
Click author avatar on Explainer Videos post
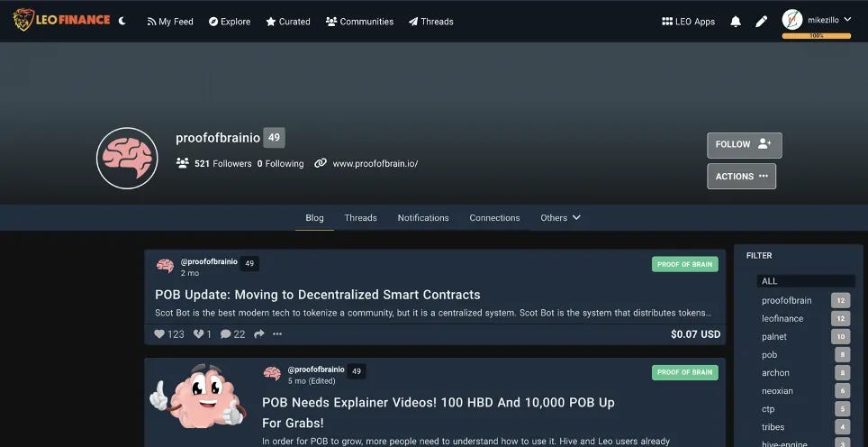tap(272, 373)
